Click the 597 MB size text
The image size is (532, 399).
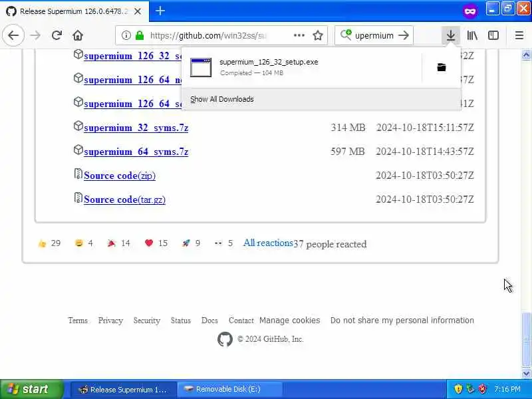point(348,152)
